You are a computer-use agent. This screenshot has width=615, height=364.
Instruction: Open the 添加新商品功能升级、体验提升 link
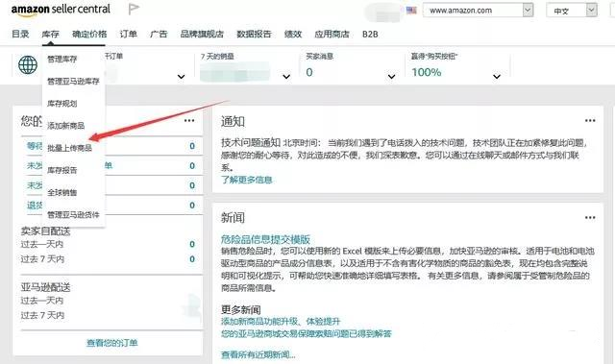(x=281, y=322)
